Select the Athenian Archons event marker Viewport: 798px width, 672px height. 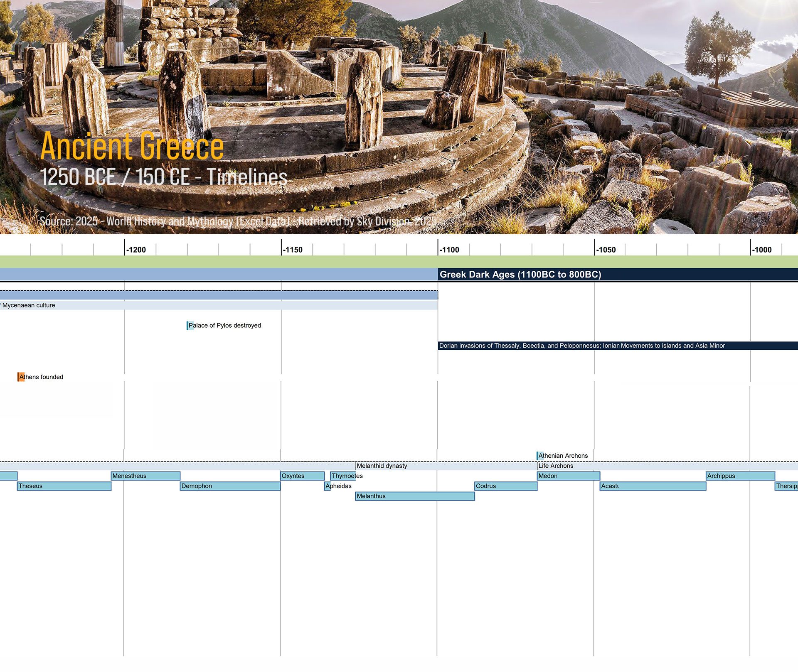[540, 456]
